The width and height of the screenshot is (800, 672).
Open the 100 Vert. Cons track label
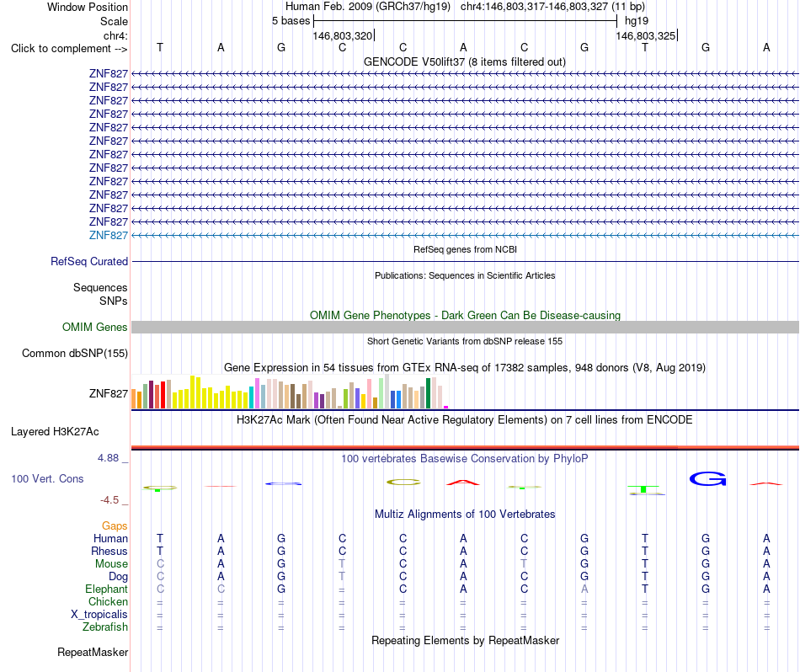click(47, 478)
